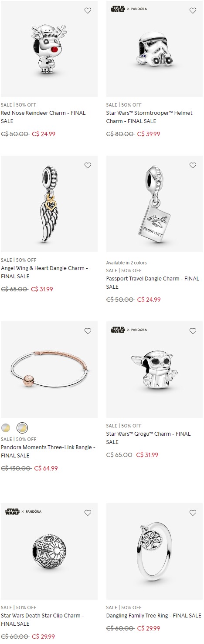Save Passport Travel Dangle Charm with heart
Screen dimensions: 204x644
pyautogui.click(x=193, y=165)
